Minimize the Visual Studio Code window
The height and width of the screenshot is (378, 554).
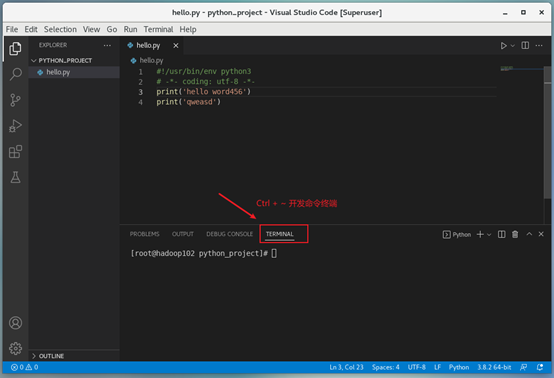pos(505,13)
